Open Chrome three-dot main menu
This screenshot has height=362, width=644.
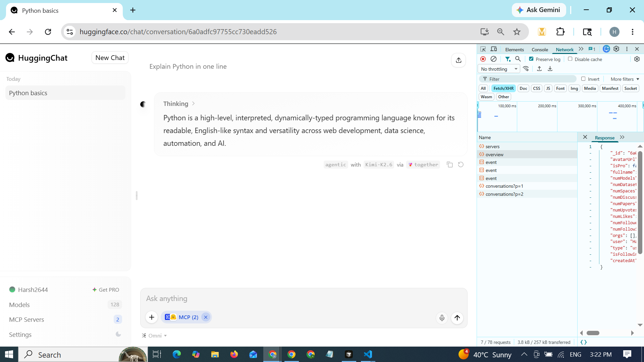(632, 32)
